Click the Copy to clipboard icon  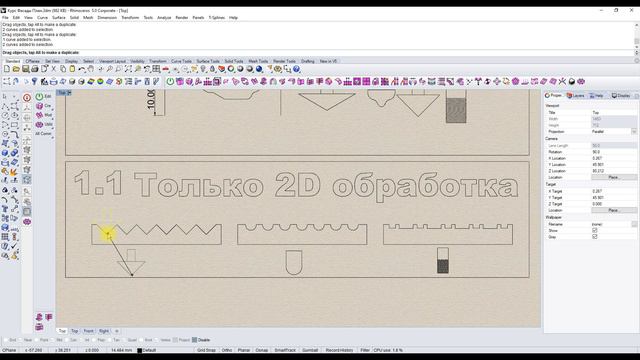pyautogui.click(x=63, y=69)
